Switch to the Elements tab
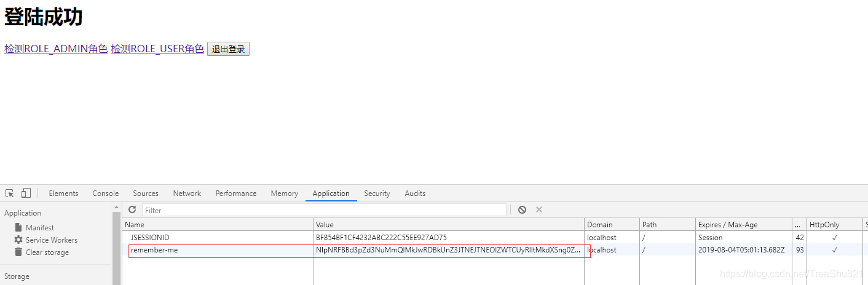This screenshot has height=285, width=868. pyautogui.click(x=64, y=193)
